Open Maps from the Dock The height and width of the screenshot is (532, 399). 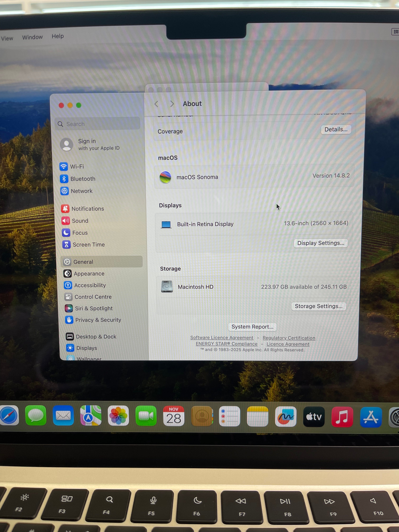coord(91,415)
